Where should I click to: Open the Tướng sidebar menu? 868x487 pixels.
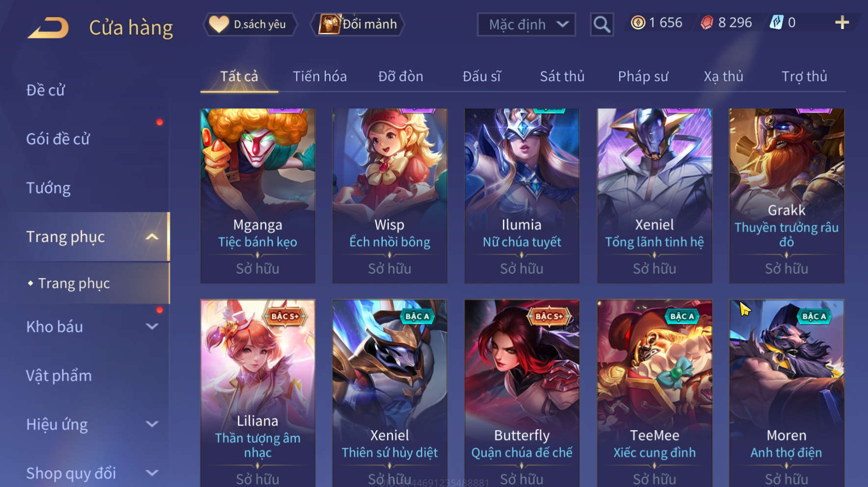point(48,188)
